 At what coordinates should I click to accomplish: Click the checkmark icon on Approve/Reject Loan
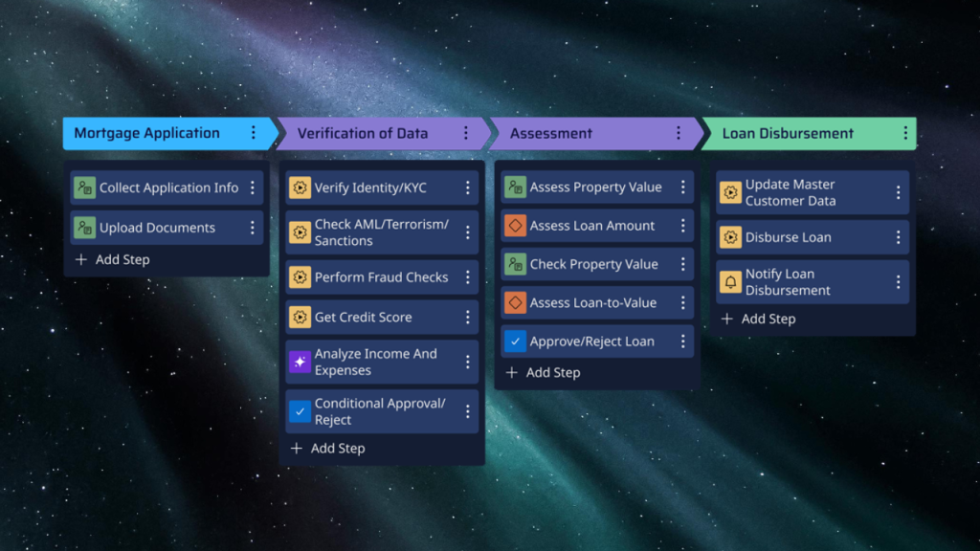coord(517,341)
